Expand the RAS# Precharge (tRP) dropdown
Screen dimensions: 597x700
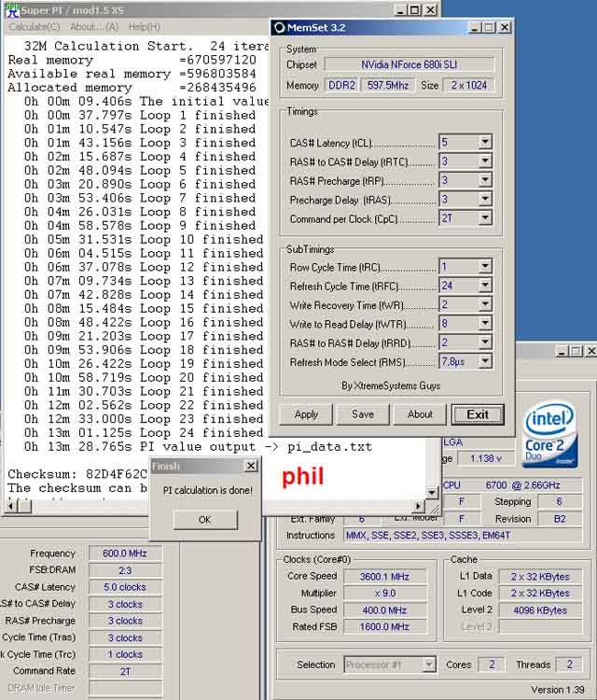tap(484, 180)
